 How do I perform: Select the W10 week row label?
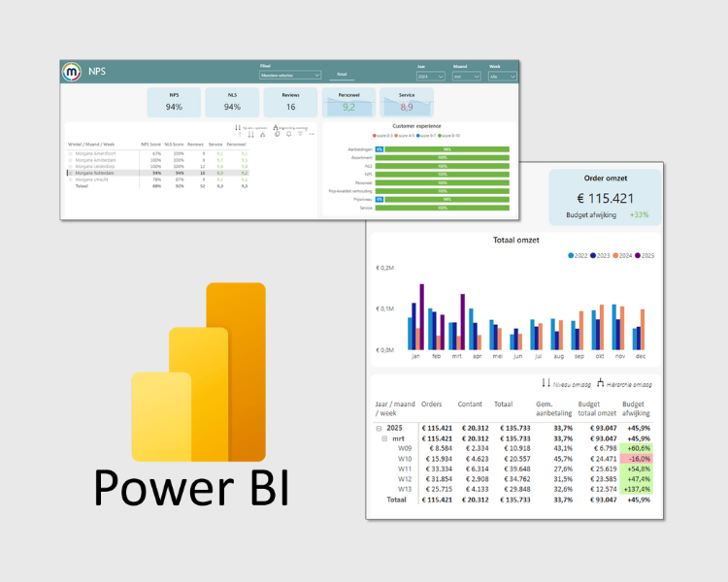point(405,459)
